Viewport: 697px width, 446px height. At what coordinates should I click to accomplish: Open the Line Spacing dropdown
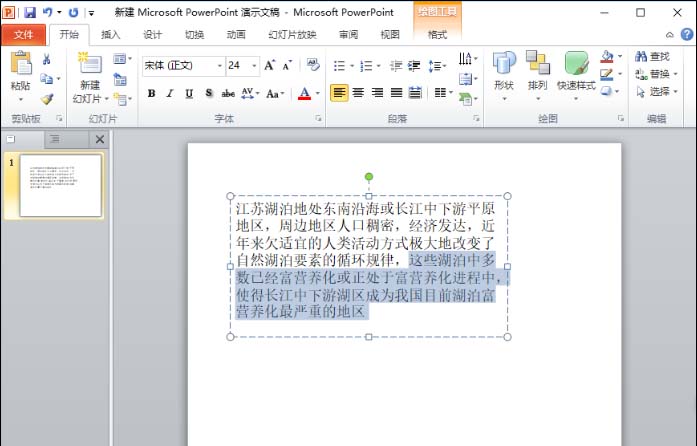tap(437, 66)
